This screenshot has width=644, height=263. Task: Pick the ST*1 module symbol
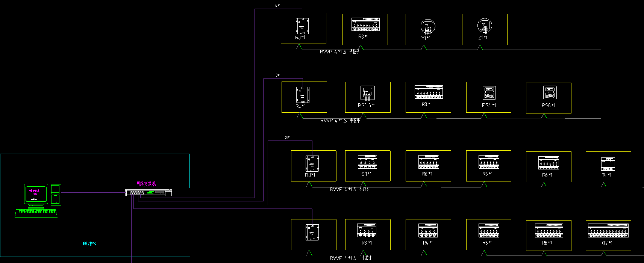click(367, 162)
